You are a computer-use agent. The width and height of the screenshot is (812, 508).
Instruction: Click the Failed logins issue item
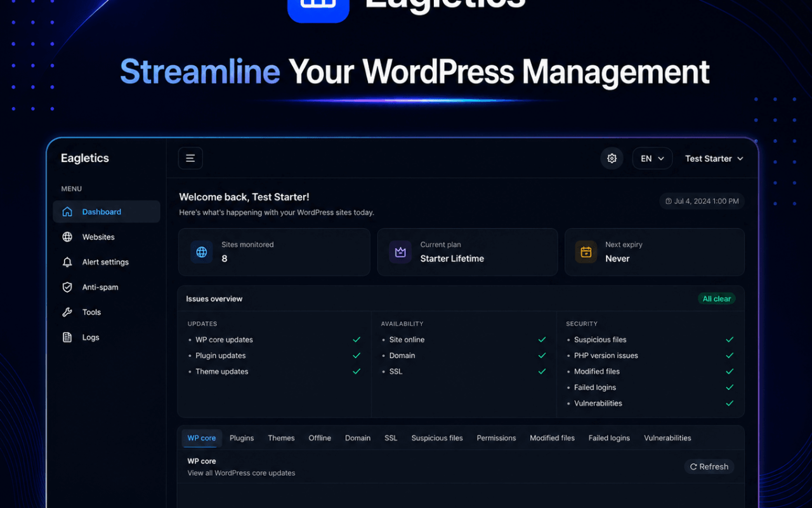pyautogui.click(x=595, y=387)
